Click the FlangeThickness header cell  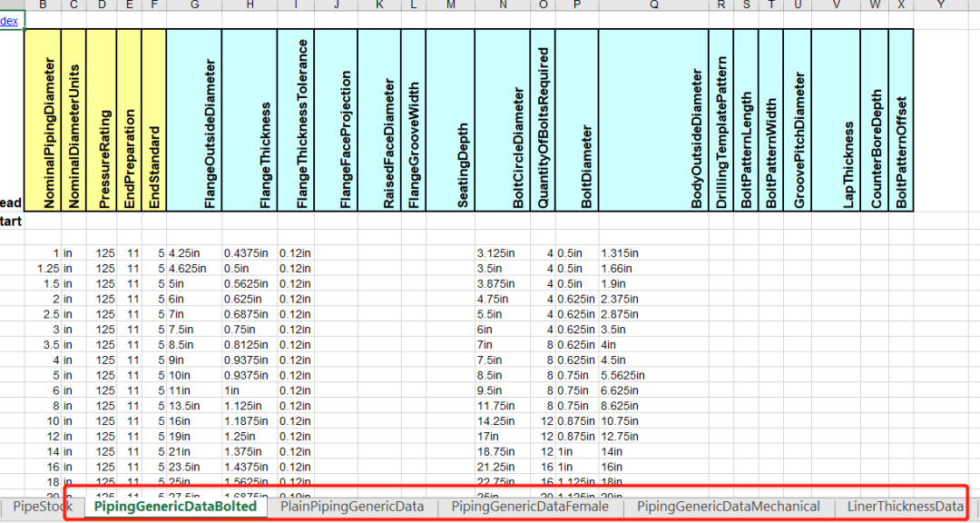point(250,120)
